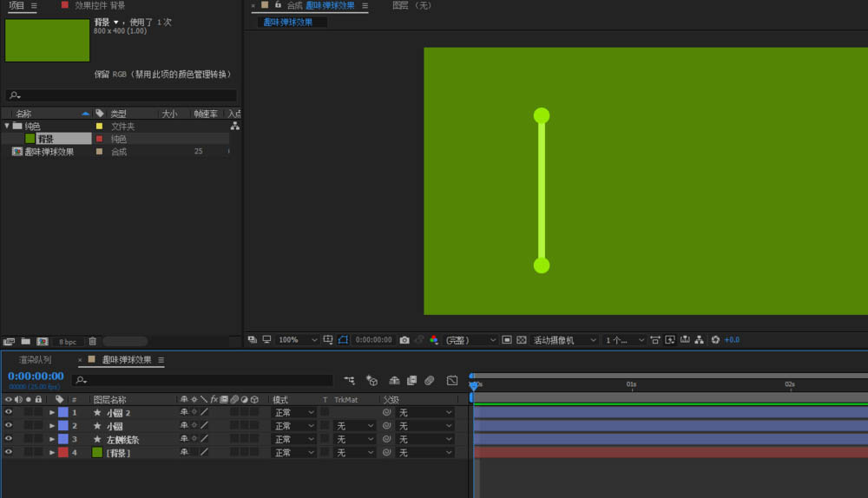The width and height of the screenshot is (868, 498).
Task: Enable frame blending icon in timeline
Action: 411,380
